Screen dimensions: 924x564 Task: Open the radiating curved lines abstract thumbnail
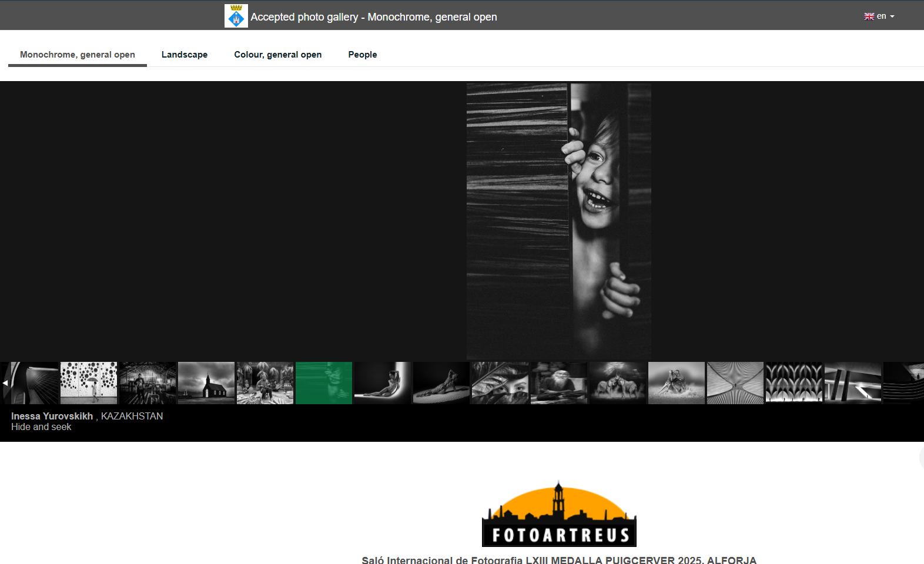735,383
